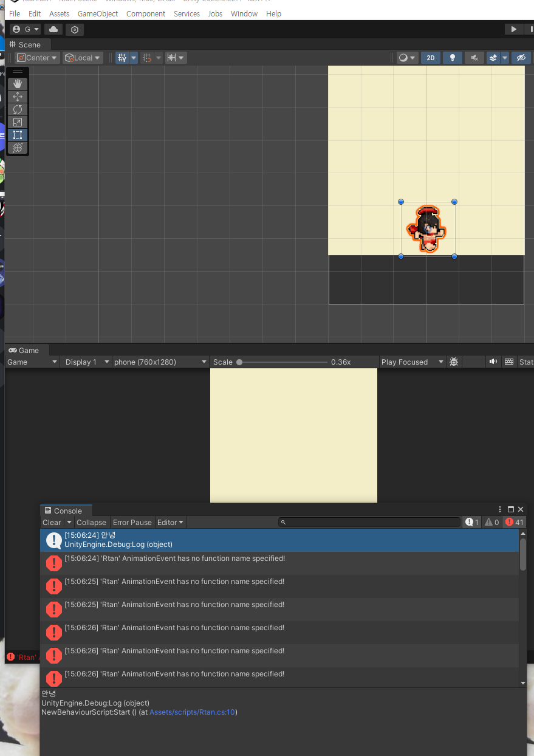Open the Assets/scripts/Rtan.cs:10 link
Viewport: 534px width, 756px height.
pyautogui.click(x=192, y=712)
